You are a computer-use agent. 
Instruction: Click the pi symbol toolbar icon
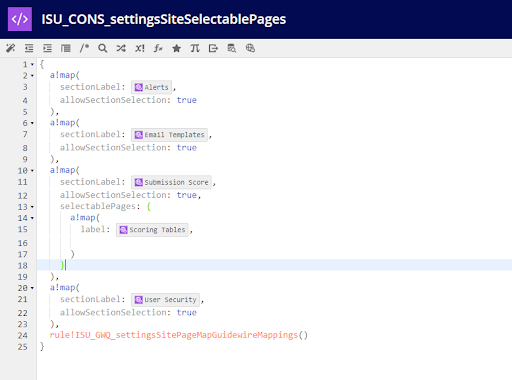click(195, 48)
